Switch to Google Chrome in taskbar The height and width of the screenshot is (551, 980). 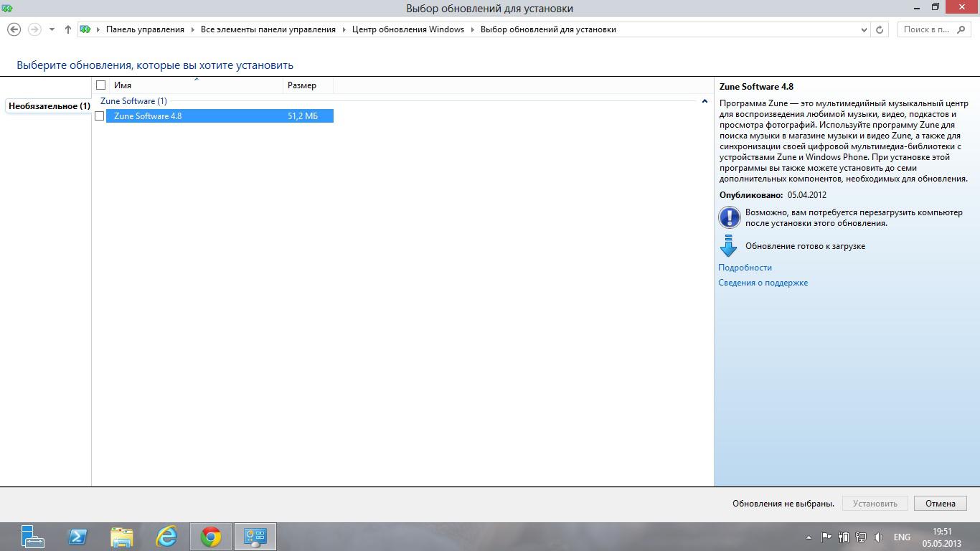pyautogui.click(x=211, y=537)
